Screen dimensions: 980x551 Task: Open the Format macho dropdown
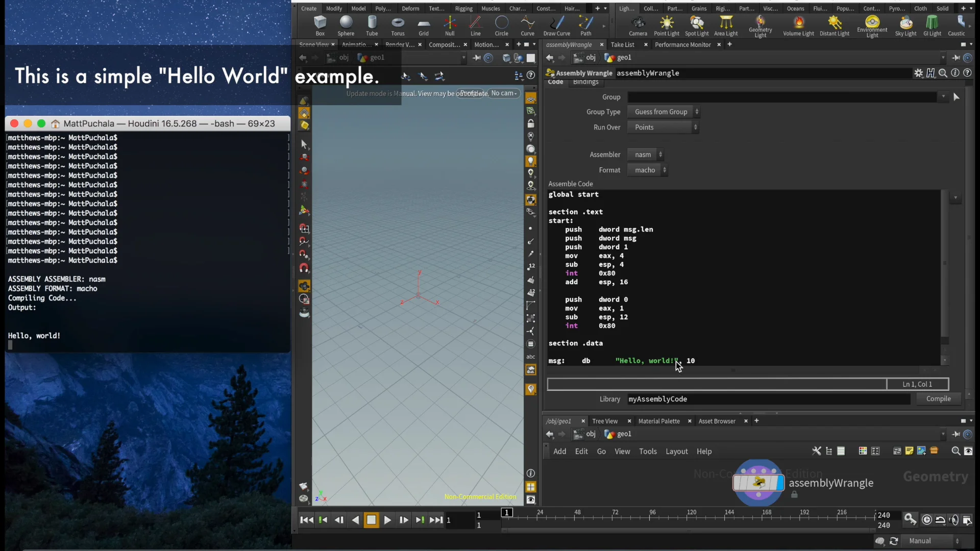pyautogui.click(x=647, y=170)
